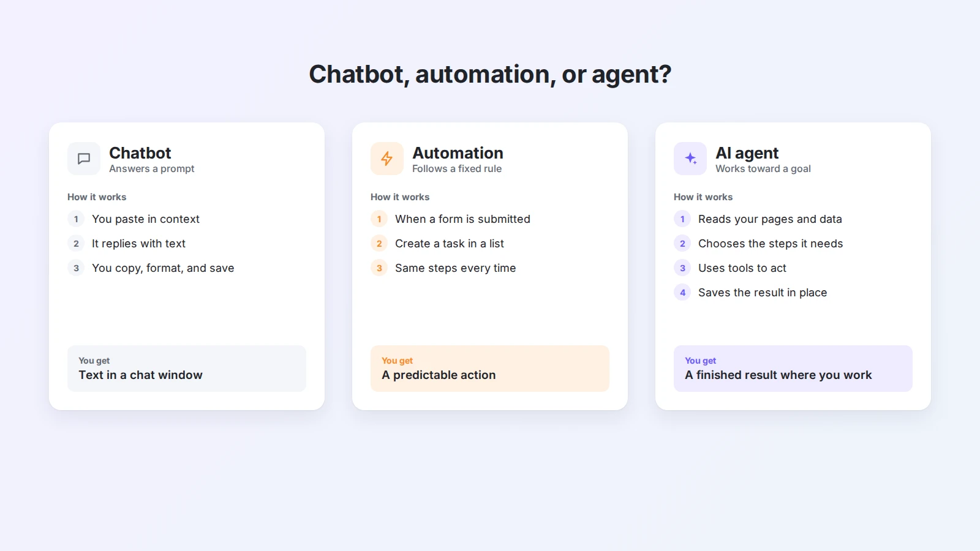Click the 'A predictable action' result box
The height and width of the screenshot is (551, 980).
490,369
